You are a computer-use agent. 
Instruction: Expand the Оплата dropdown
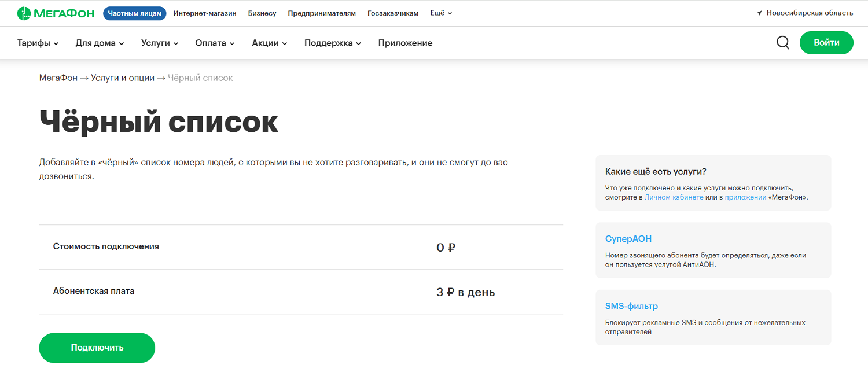[215, 43]
